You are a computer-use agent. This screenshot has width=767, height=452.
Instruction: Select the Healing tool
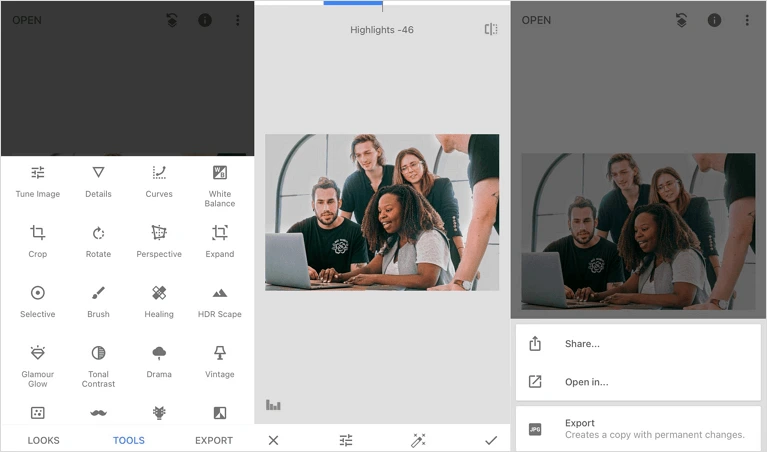tap(159, 302)
